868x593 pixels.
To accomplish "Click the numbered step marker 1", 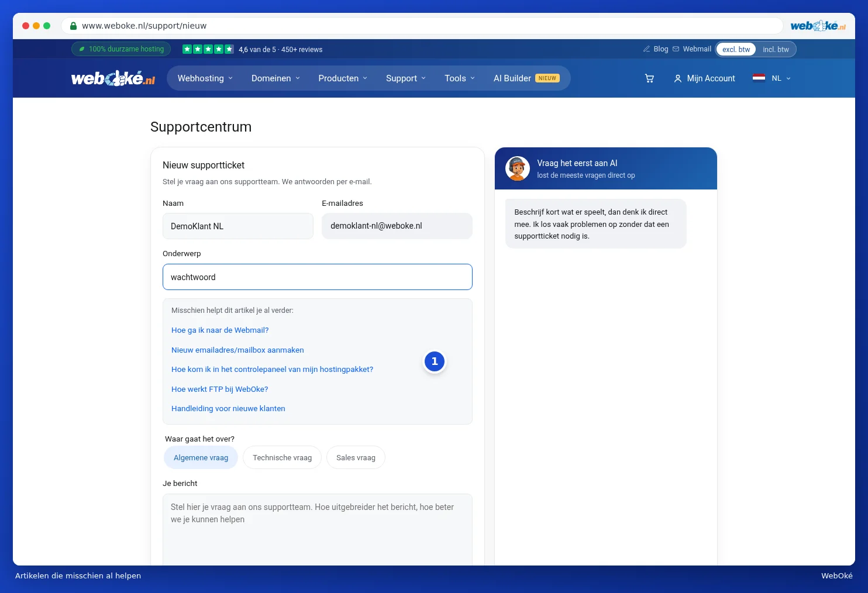I will (x=435, y=361).
